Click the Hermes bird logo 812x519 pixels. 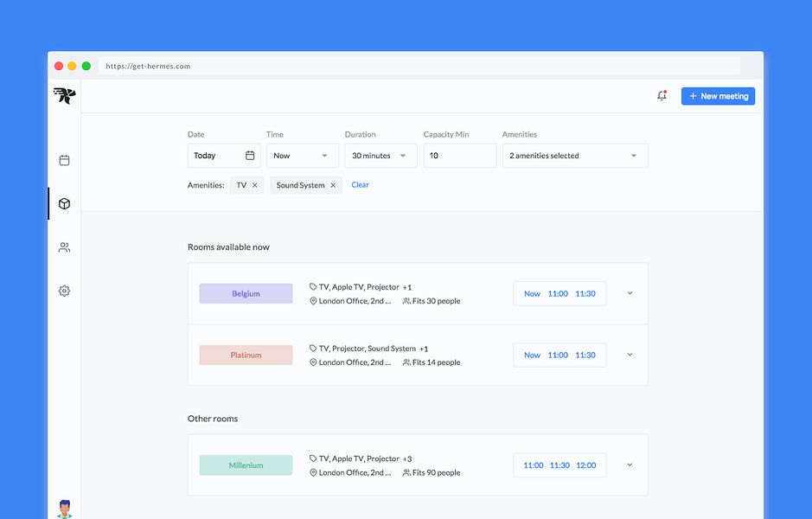pyautogui.click(x=64, y=96)
